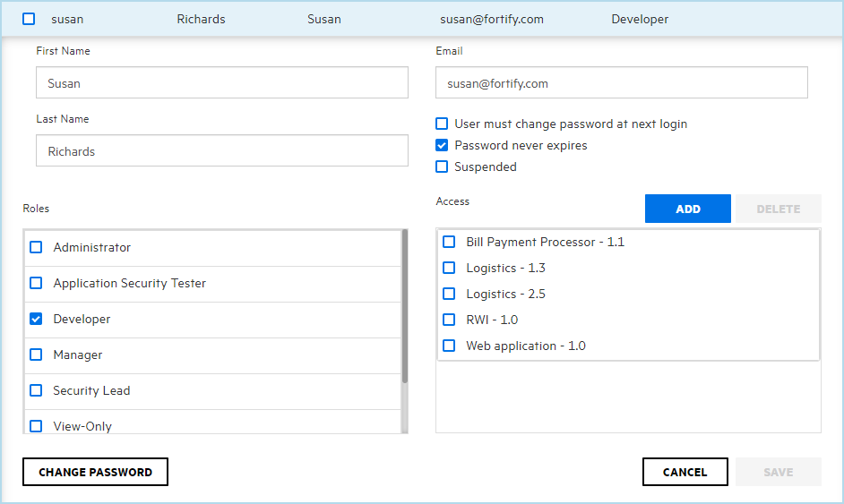Mark the user as Suspended
Screen dimensions: 844x504
click(442, 167)
